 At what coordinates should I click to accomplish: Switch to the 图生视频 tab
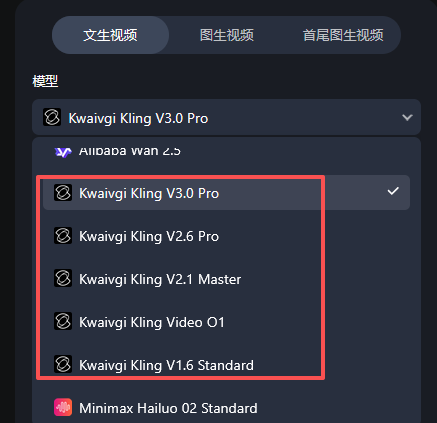pos(227,35)
